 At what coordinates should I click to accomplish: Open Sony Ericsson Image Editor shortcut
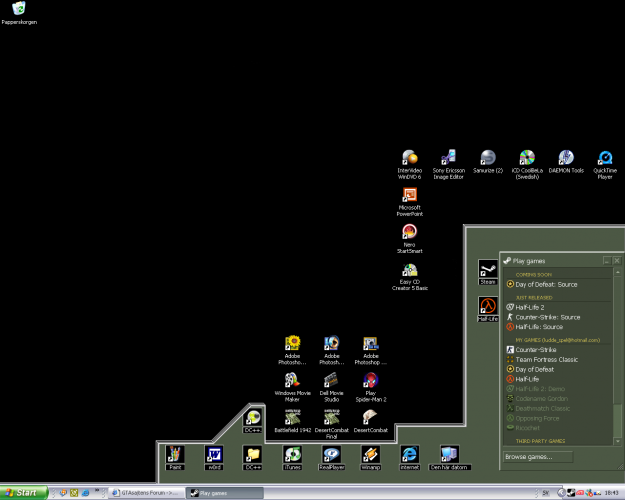click(x=448, y=158)
